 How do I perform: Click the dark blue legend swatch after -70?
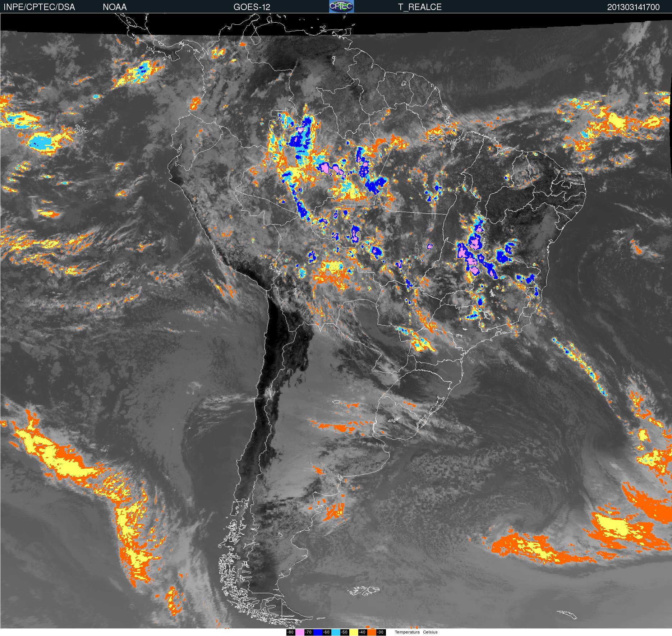(318, 632)
